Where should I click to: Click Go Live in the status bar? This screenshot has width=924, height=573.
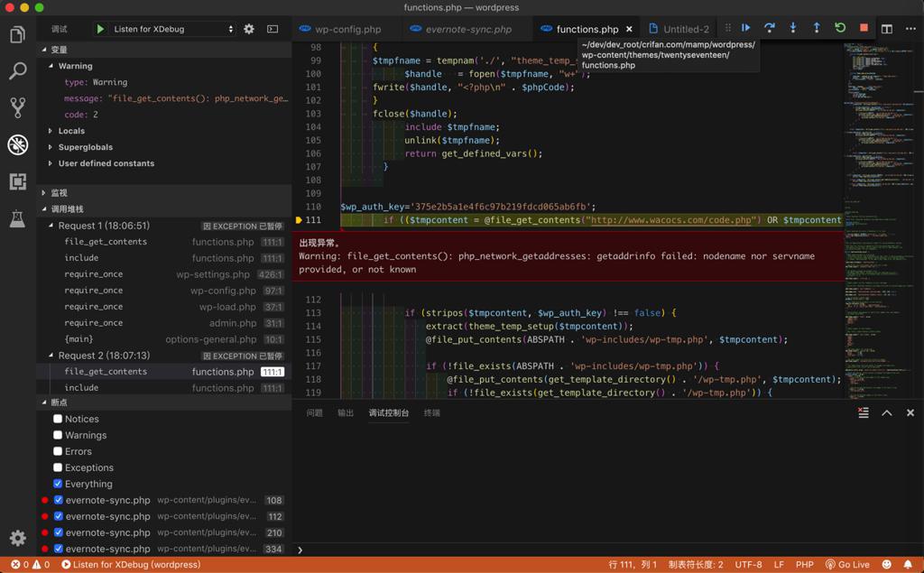tap(847, 564)
